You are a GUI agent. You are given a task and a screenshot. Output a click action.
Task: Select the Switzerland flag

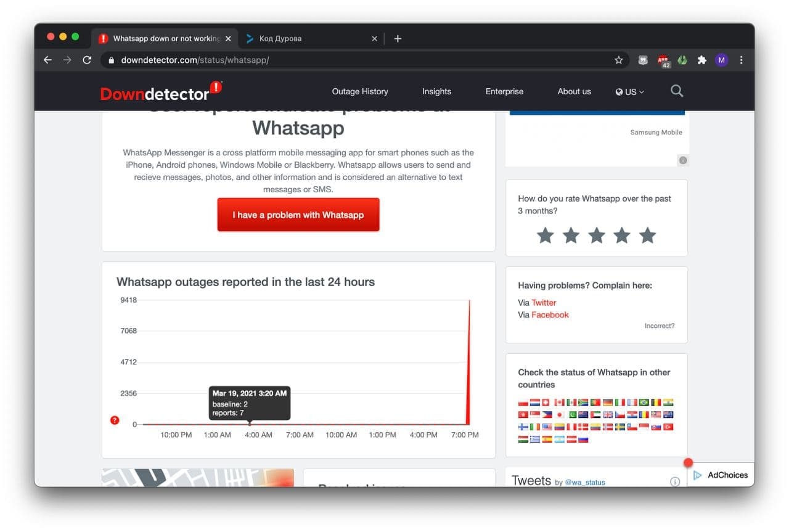[546, 403]
